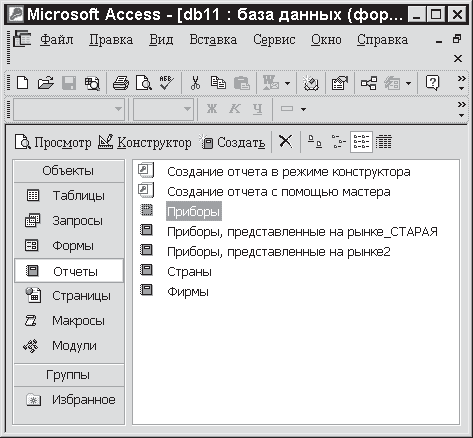Open the Сервис menu

274,40
